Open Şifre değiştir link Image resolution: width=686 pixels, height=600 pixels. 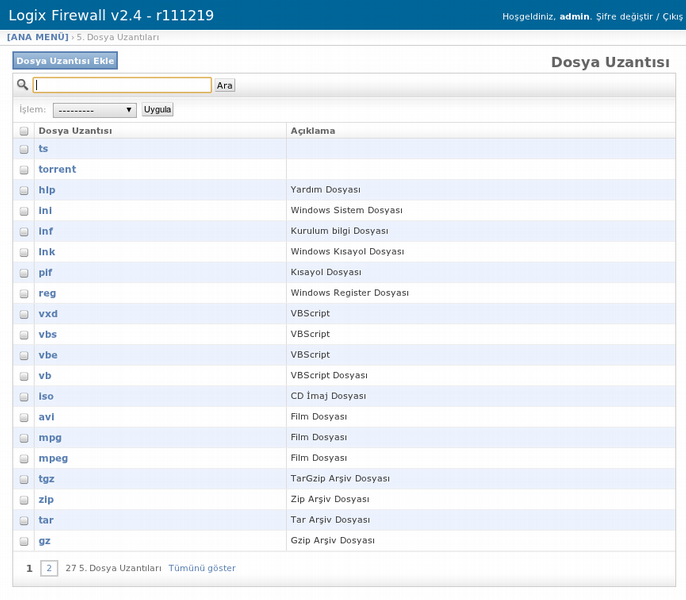[x=624, y=17]
